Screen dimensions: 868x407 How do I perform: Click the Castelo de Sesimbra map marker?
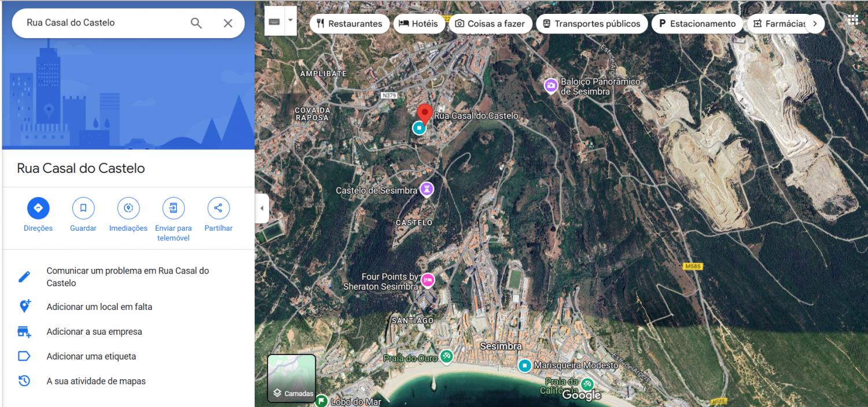click(x=427, y=189)
